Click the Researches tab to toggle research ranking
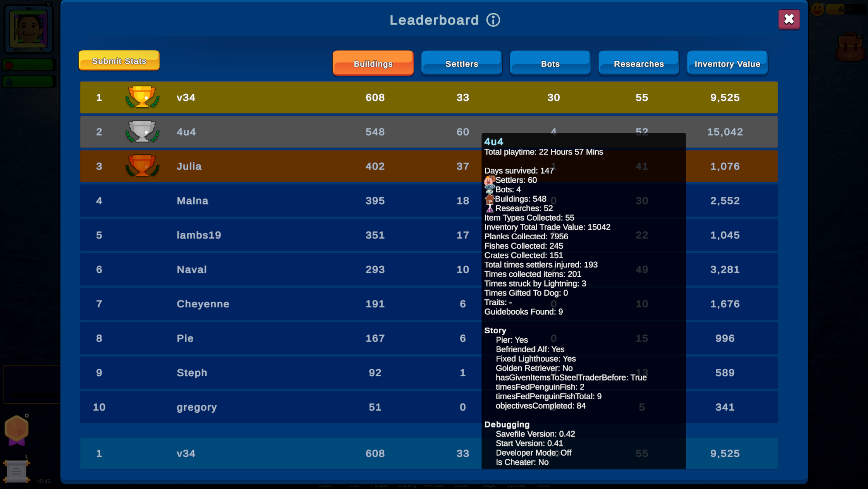Viewport: 868px width, 489px height. tap(638, 64)
